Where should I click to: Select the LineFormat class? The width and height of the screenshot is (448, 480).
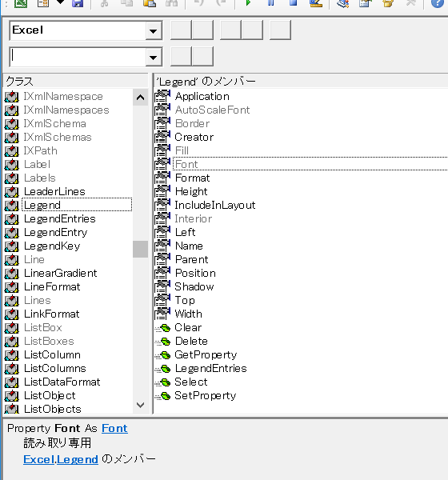(52, 287)
